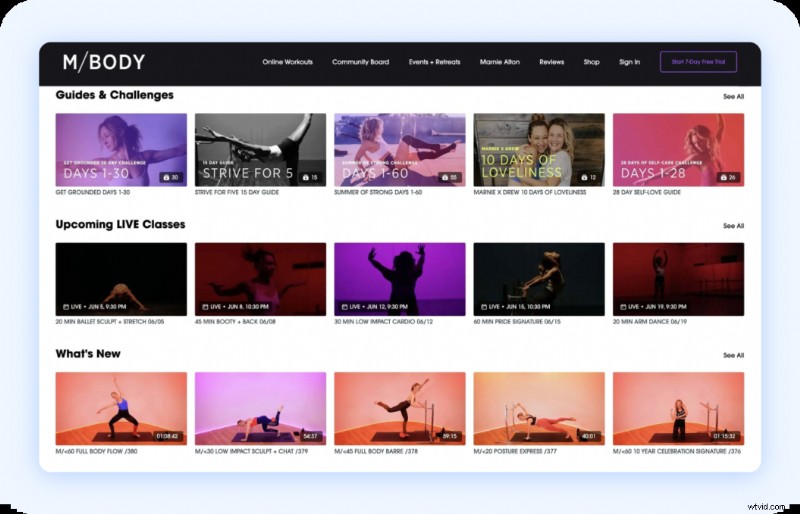
Task: Click 45 MIN BOOTY + BACK 06/08 title
Action: (x=235, y=322)
